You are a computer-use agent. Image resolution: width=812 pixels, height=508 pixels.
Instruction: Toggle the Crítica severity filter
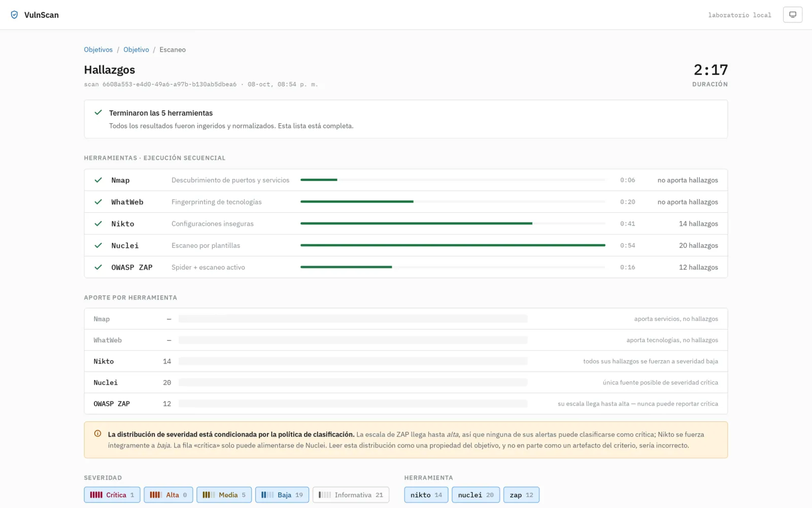click(x=112, y=495)
